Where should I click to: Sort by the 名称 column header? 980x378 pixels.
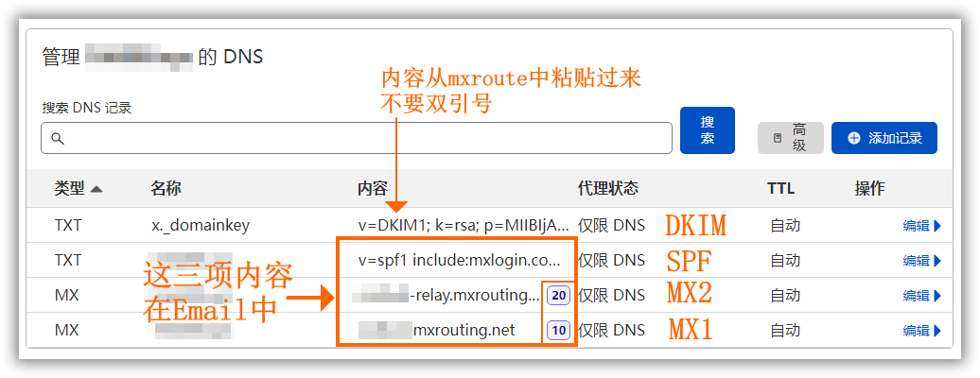click(166, 189)
